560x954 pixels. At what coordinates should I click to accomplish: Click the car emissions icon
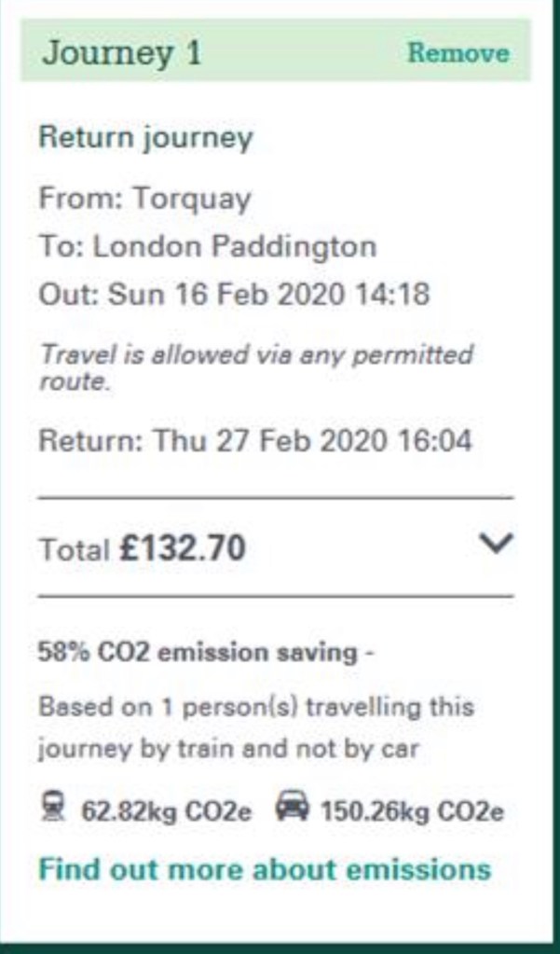[x=292, y=809]
